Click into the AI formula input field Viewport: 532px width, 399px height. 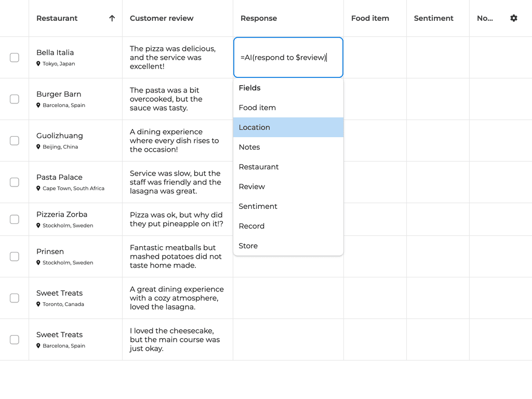(288, 58)
